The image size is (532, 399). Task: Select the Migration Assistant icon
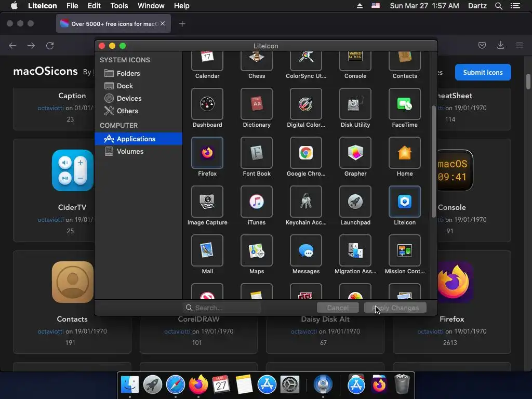point(355,250)
